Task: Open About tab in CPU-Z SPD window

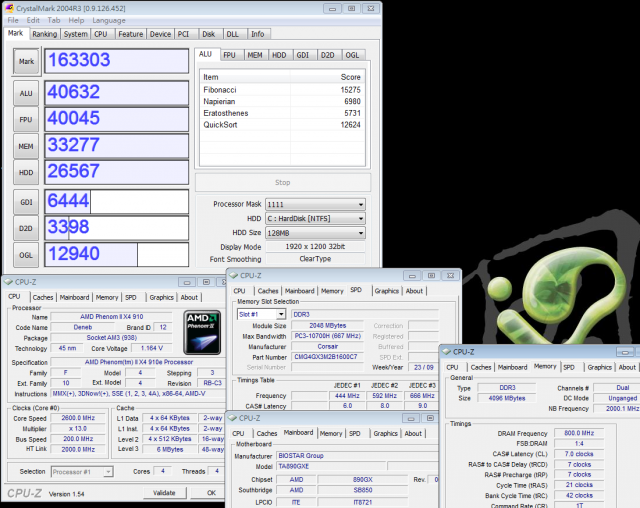Action: tap(414, 291)
